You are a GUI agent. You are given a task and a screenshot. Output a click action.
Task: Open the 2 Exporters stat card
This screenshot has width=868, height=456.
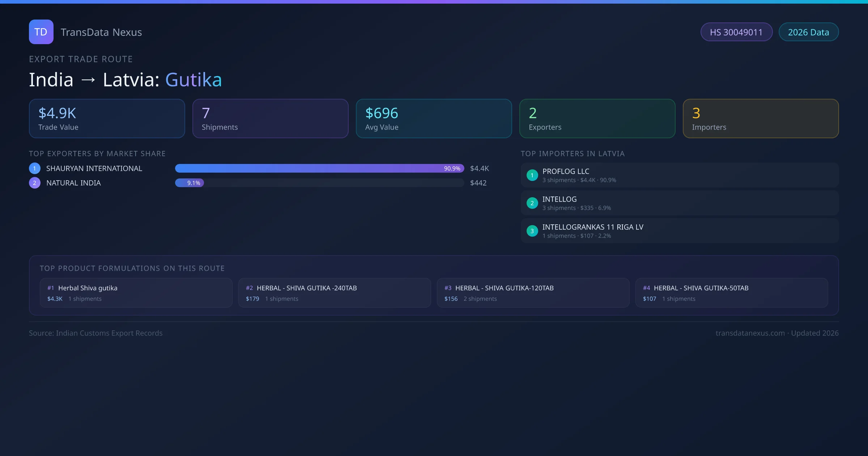pos(597,119)
